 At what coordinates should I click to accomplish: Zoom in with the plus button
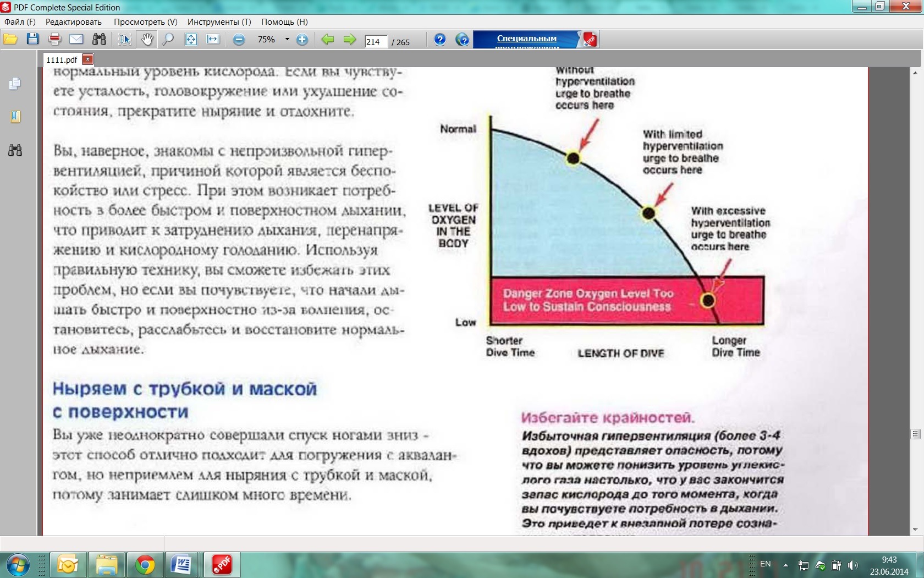pos(302,40)
